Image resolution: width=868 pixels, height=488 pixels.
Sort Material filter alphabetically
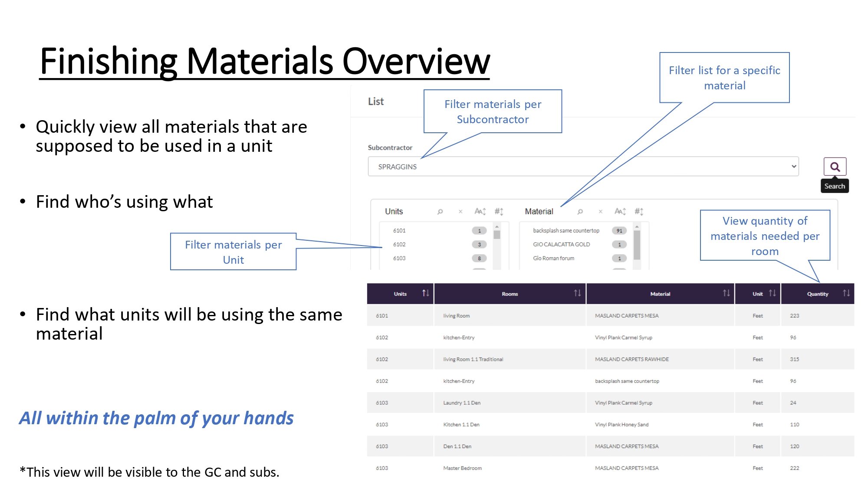tap(620, 212)
